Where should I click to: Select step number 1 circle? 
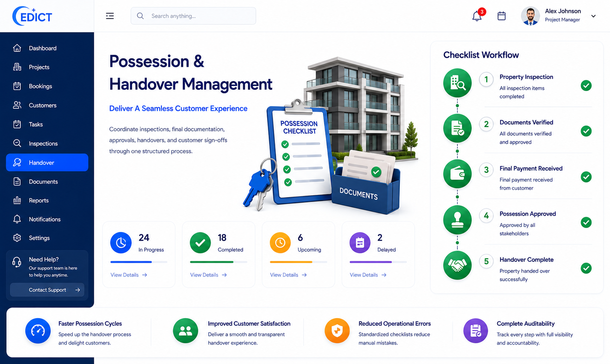click(x=486, y=79)
